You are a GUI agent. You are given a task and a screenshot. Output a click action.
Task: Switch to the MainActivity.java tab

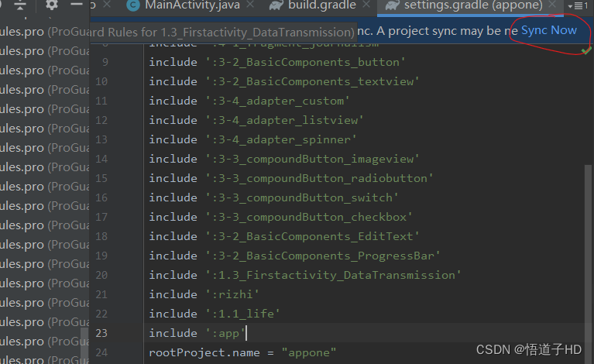point(192,5)
